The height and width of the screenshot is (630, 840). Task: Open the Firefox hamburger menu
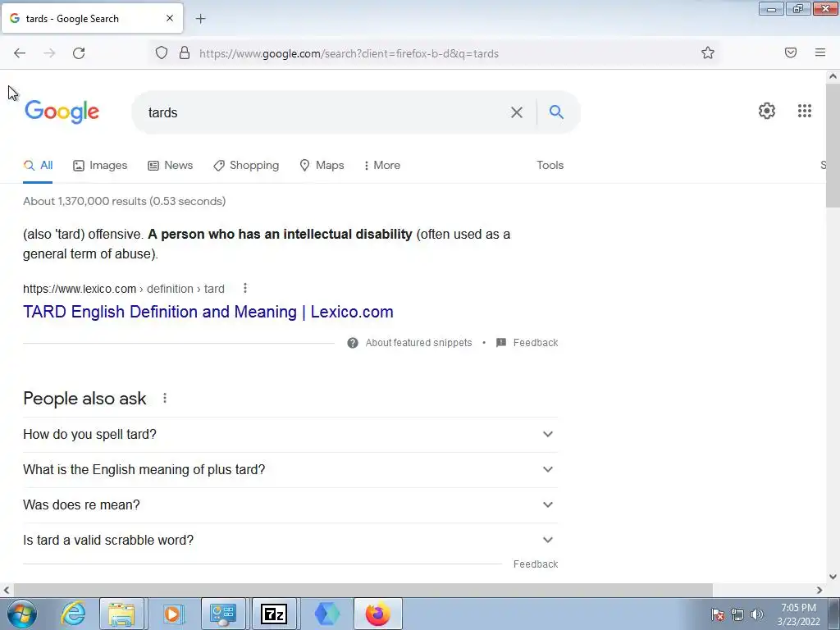click(820, 52)
